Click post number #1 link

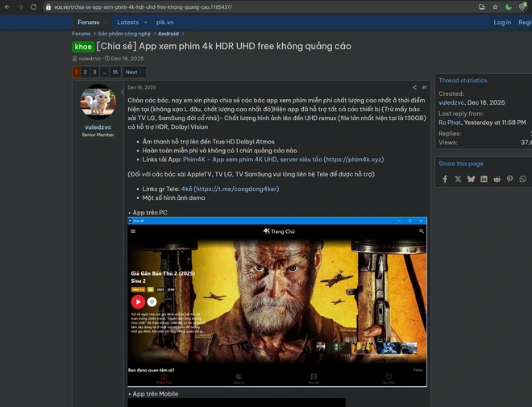[425, 88]
